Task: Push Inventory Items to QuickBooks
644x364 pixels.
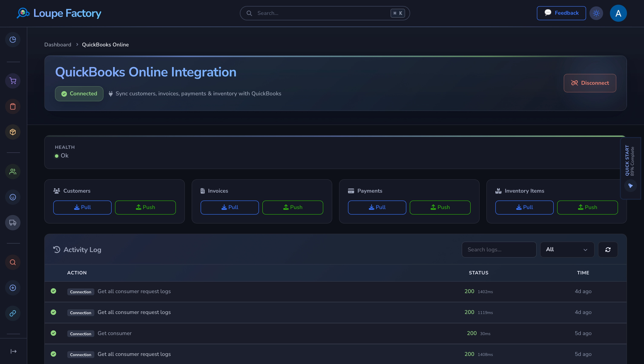Action: (587, 207)
